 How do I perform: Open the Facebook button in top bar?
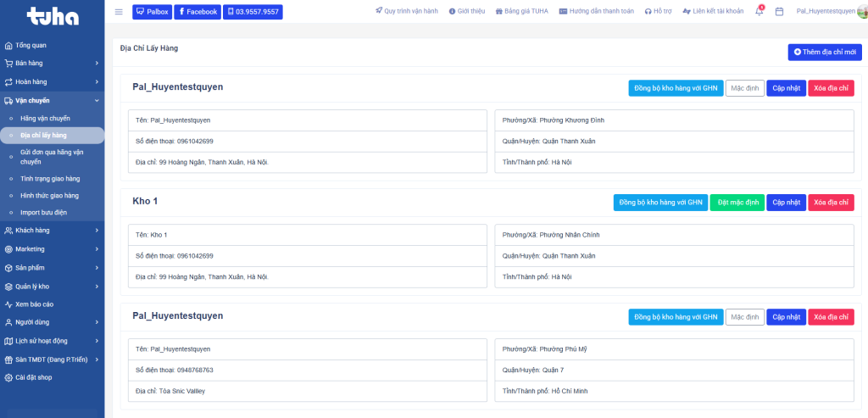click(x=198, y=12)
